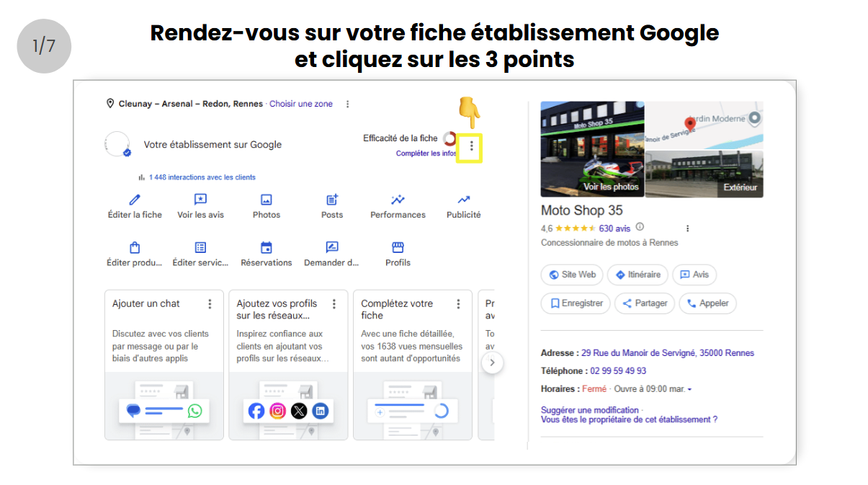Open the Complétez votre fiche card

point(413,365)
